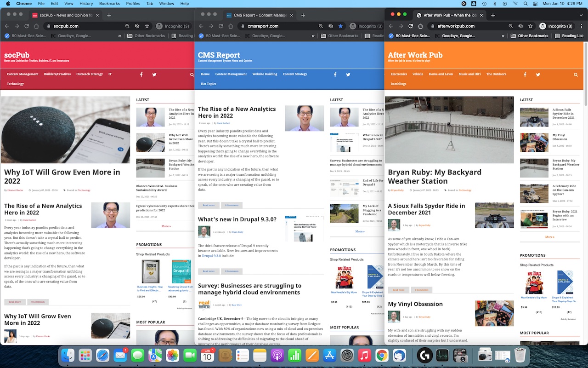Launch Numbers from the Dock
The width and height of the screenshot is (588, 368).
click(294, 355)
